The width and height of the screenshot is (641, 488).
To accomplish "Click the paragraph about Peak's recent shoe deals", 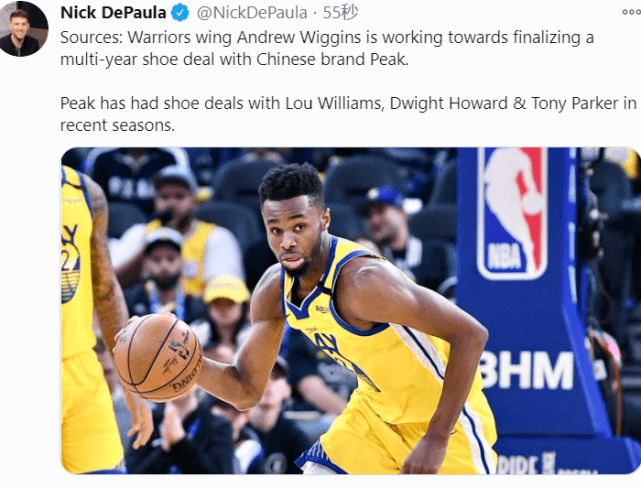I will 348,114.
